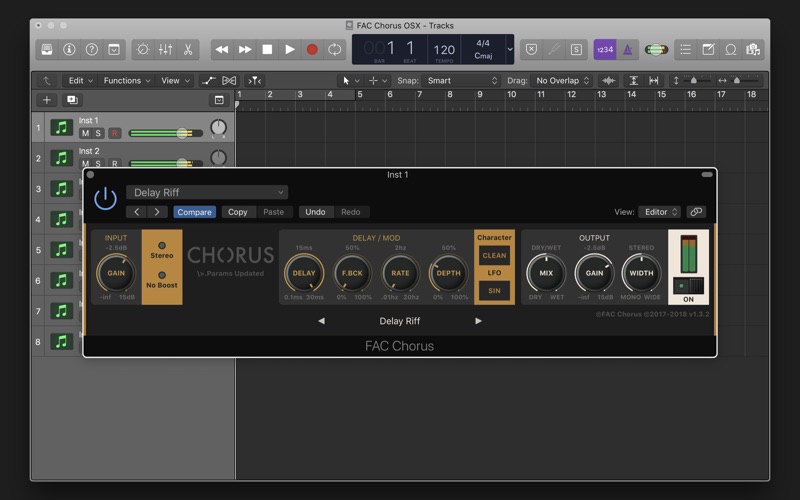Open the Editors scissors button
Image resolution: width=800 pixels, height=500 pixels.
pos(188,49)
